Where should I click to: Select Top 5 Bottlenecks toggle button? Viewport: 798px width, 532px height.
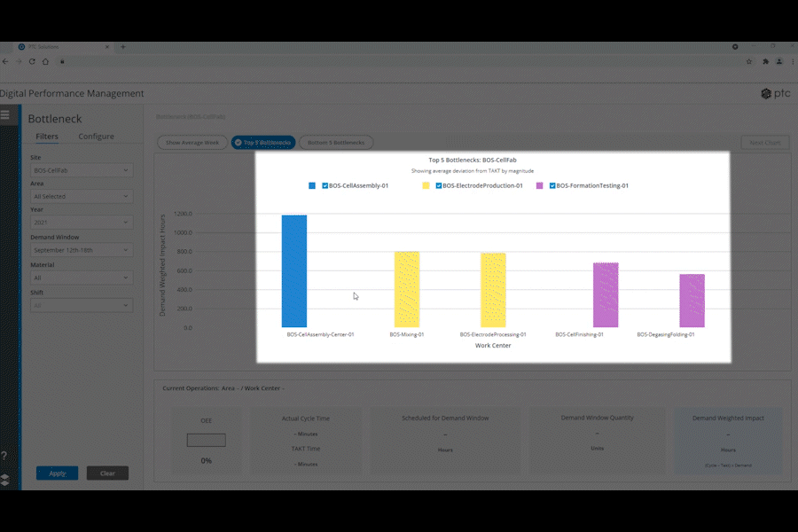click(x=263, y=143)
